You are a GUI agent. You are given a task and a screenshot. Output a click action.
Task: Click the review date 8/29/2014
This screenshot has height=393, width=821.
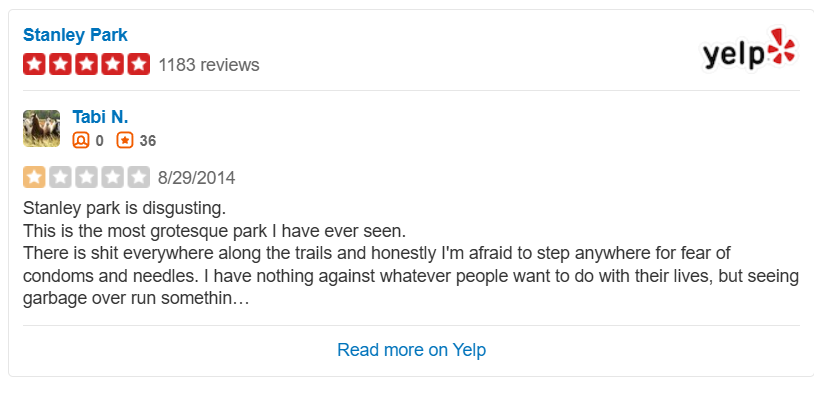(196, 178)
